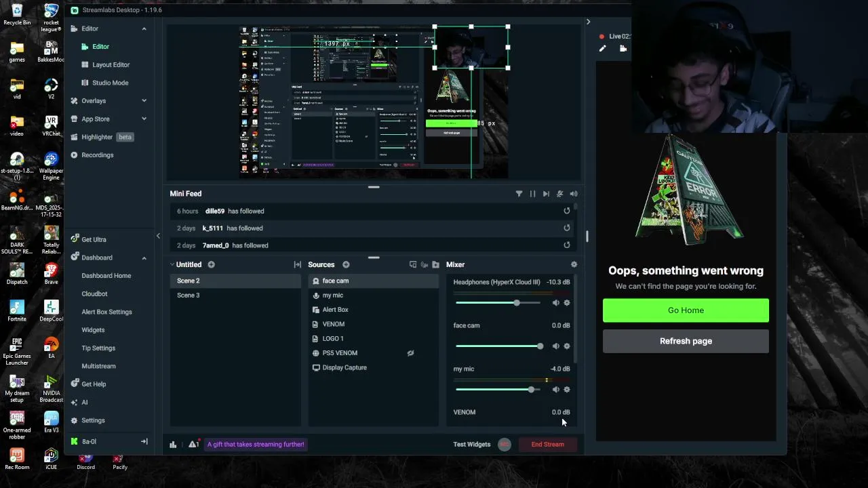Mute face cam audio
The height and width of the screenshot is (488, 868).
(556, 346)
